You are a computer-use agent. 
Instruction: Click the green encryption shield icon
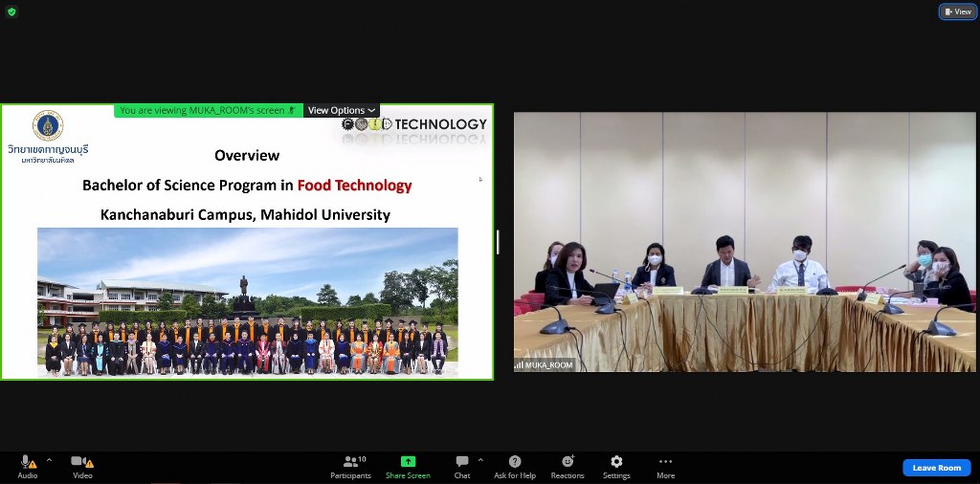pos(11,11)
